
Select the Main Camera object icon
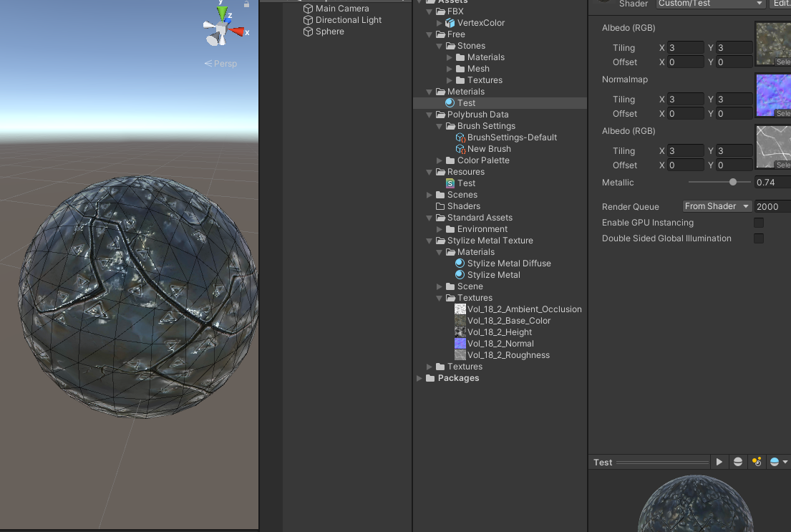[308, 9]
